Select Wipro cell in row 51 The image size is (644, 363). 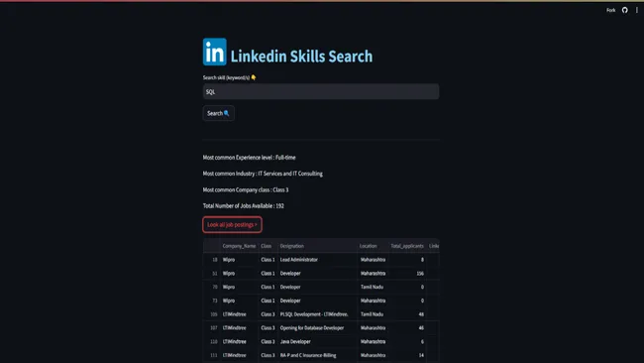(240, 273)
